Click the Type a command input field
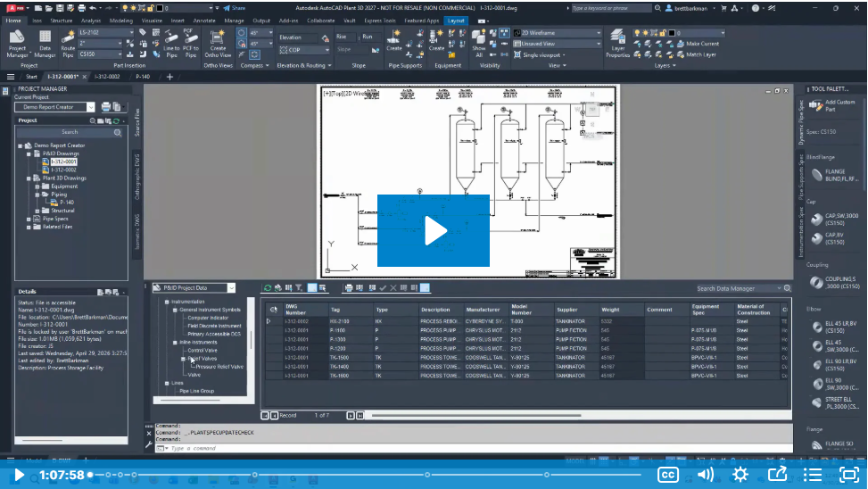The width and height of the screenshot is (868, 489). [x=476, y=448]
